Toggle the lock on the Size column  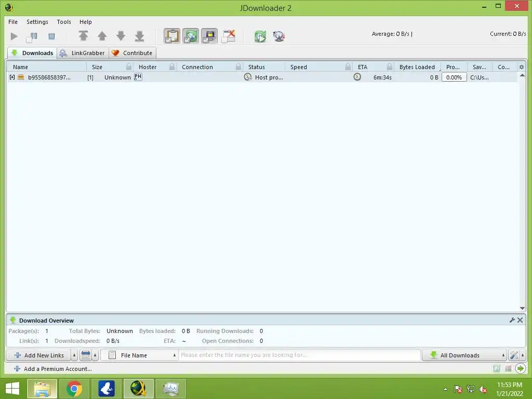tap(129, 66)
